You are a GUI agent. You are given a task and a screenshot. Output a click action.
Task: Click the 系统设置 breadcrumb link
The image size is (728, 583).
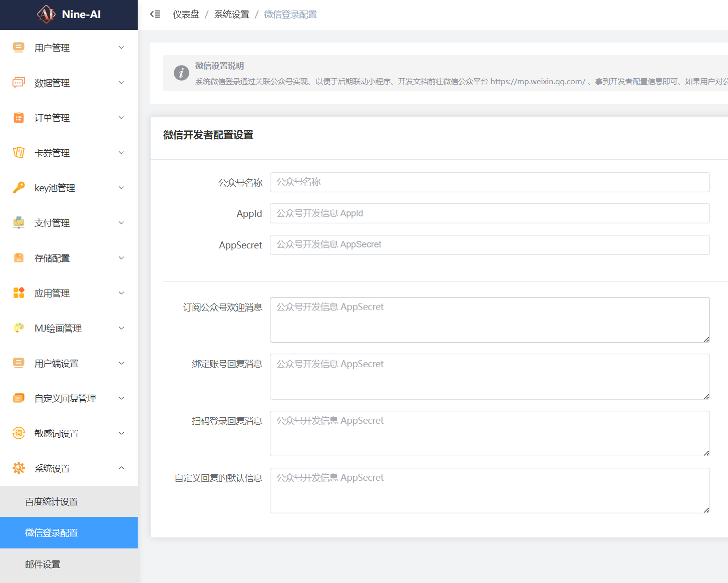(231, 15)
